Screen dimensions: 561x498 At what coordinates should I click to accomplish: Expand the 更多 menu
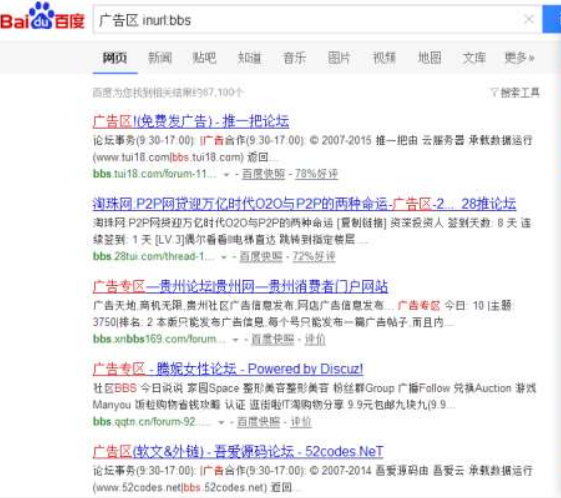519,58
